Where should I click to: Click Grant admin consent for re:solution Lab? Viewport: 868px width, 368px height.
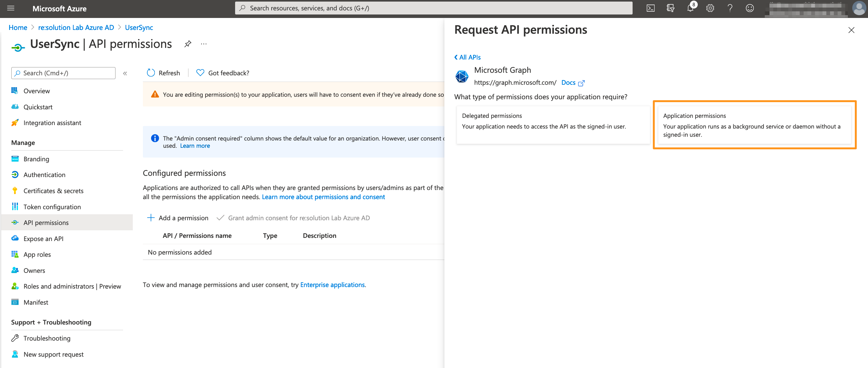tap(293, 218)
